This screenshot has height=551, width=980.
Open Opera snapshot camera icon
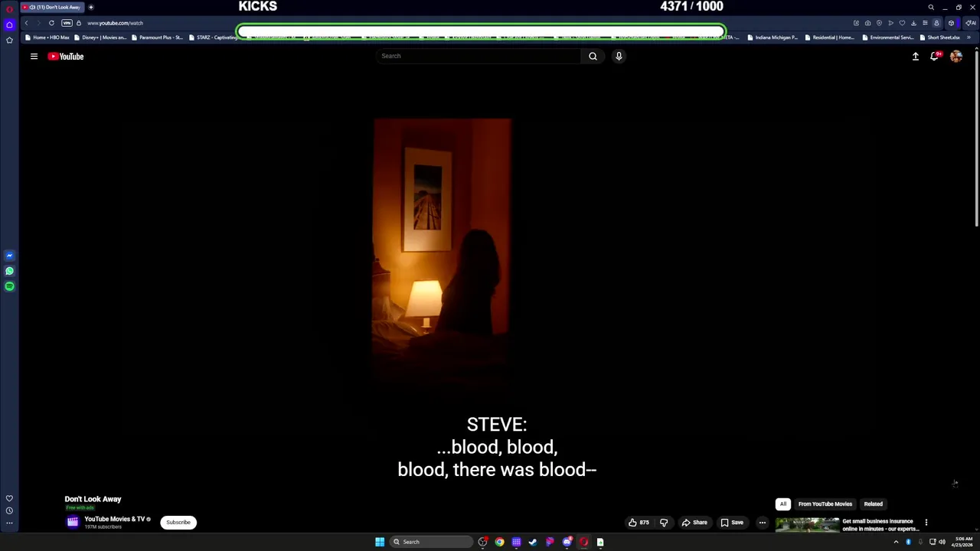pos(867,23)
